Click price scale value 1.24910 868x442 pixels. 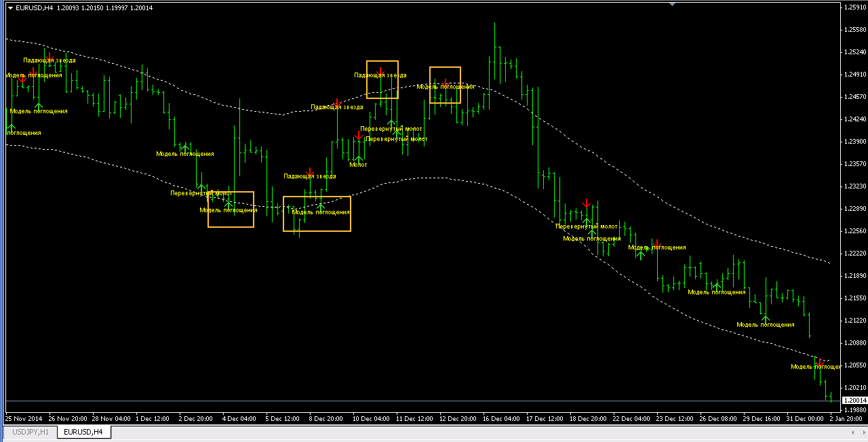[856, 74]
